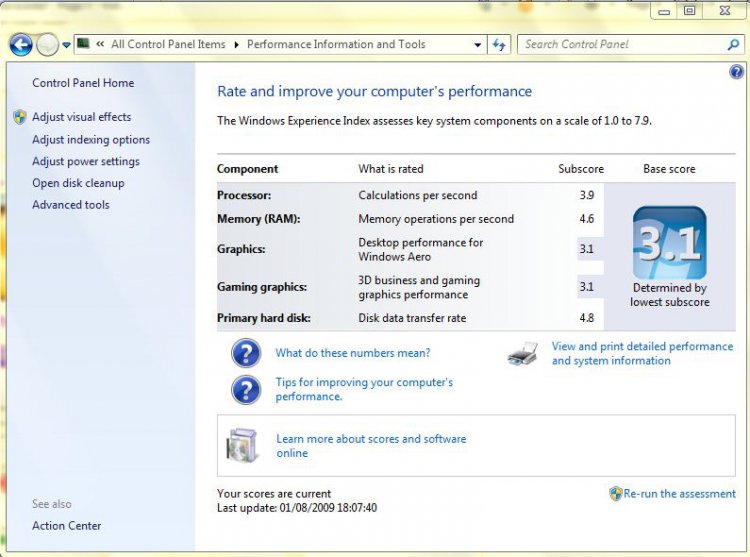This screenshot has height=557, width=750.
Task: Go back with the blue Back arrow
Action: (x=21, y=45)
